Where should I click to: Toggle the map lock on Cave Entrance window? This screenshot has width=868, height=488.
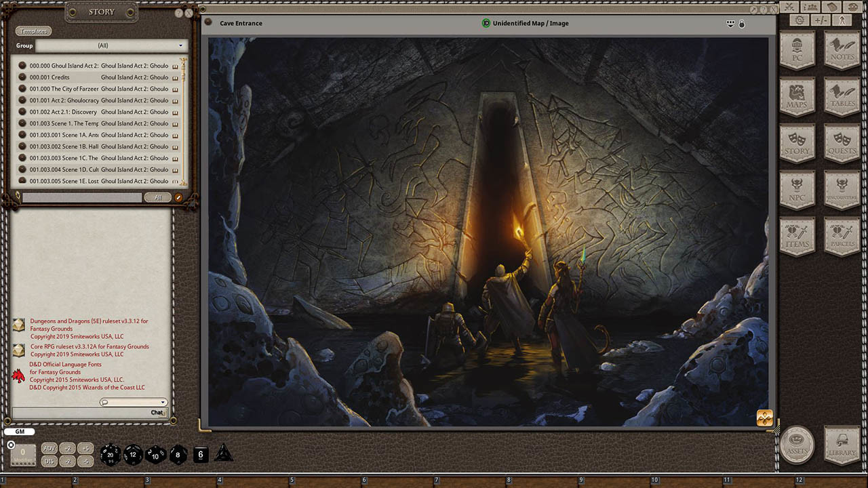[x=742, y=23]
